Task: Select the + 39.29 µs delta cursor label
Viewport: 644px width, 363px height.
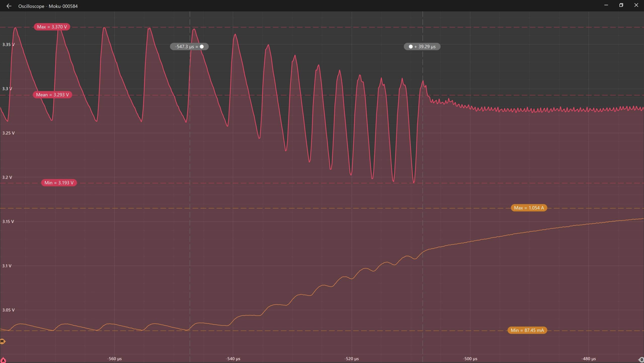Action: click(x=425, y=47)
